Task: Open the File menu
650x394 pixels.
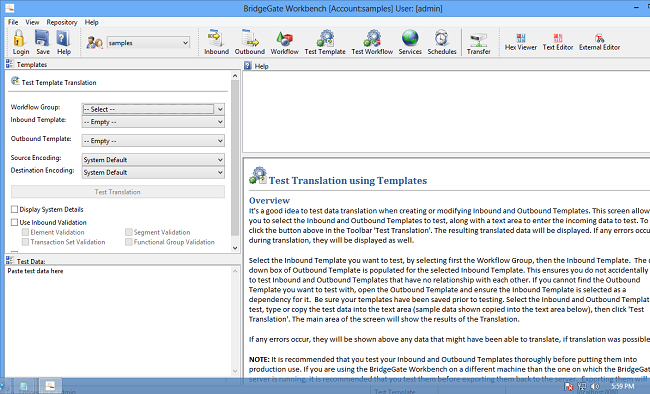Action: [13, 22]
